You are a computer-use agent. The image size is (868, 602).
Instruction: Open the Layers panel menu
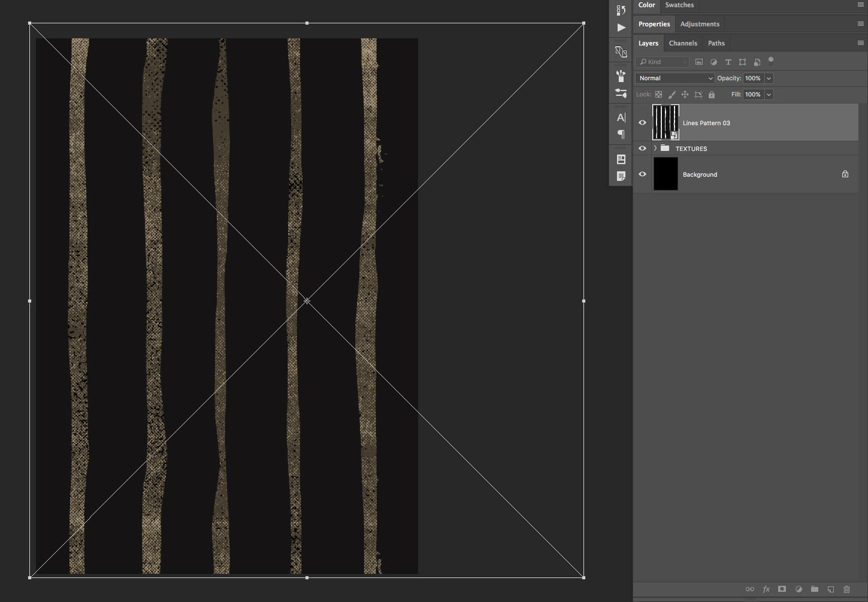click(x=861, y=43)
